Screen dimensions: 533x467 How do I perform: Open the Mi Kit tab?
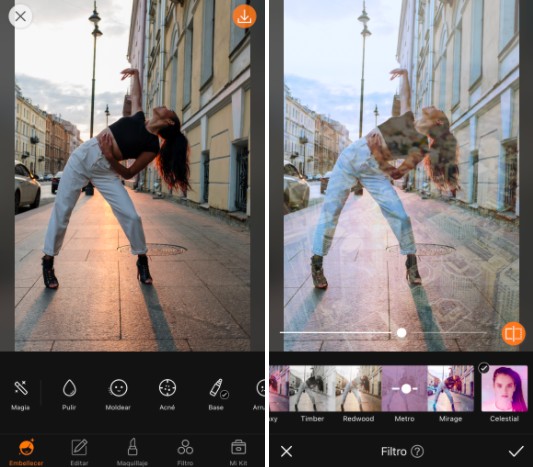pyautogui.click(x=238, y=452)
